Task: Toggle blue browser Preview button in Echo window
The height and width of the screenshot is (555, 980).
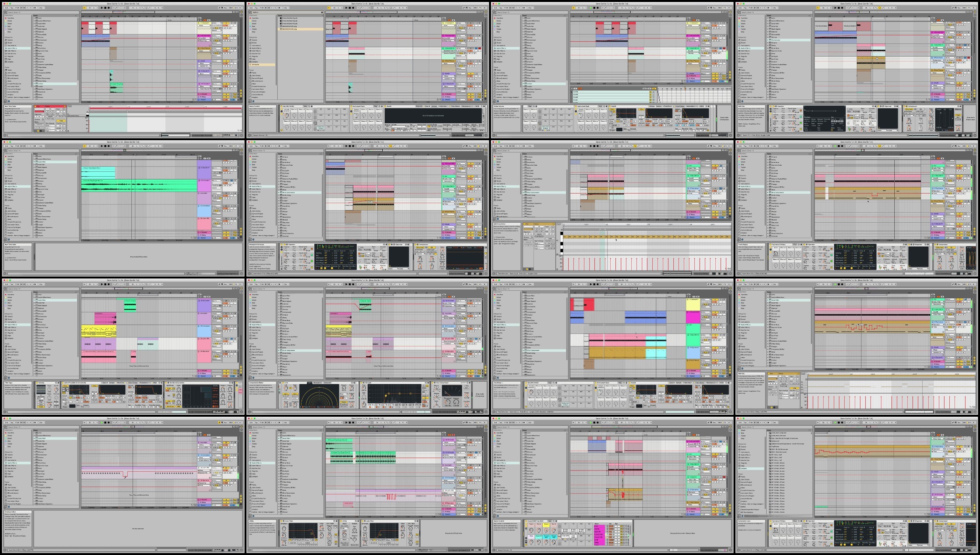Action: point(253,378)
